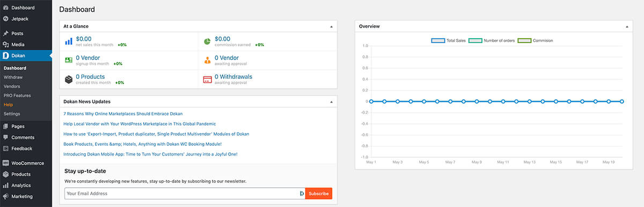Click the Products box icon in the sidebar
Viewport: 644px width, 207px height.
(5, 174)
